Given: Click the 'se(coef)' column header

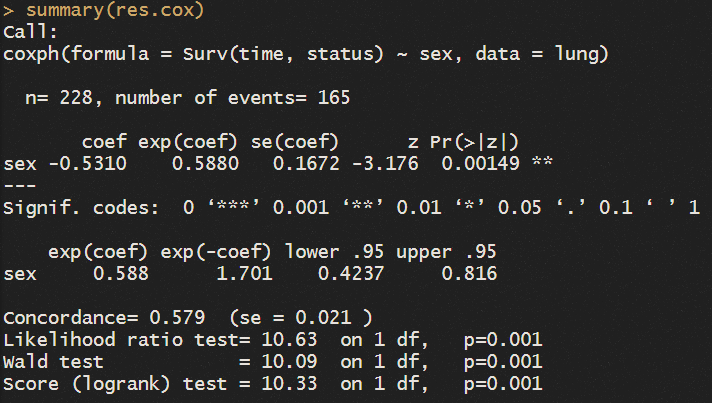Looking at the screenshot, I should (x=295, y=143).
